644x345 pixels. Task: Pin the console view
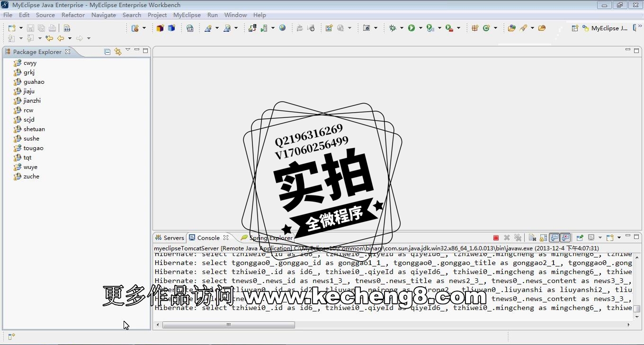tap(580, 238)
